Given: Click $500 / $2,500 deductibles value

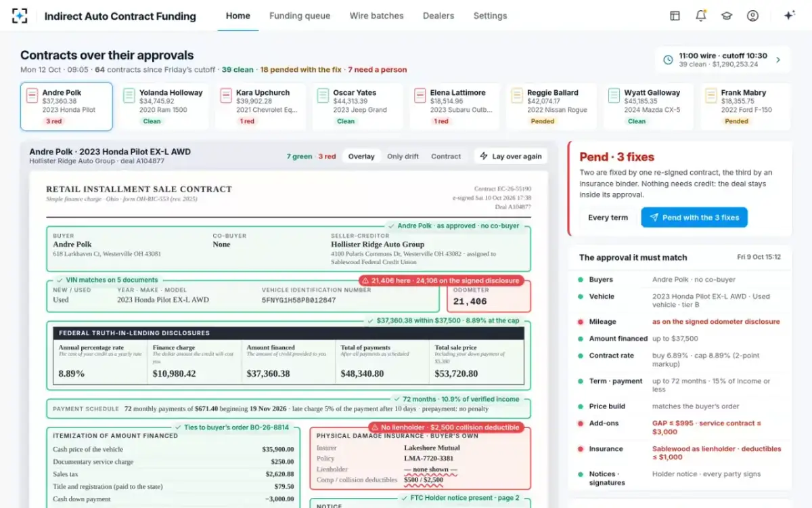Looking at the screenshot, I should [x=424, y=480].
